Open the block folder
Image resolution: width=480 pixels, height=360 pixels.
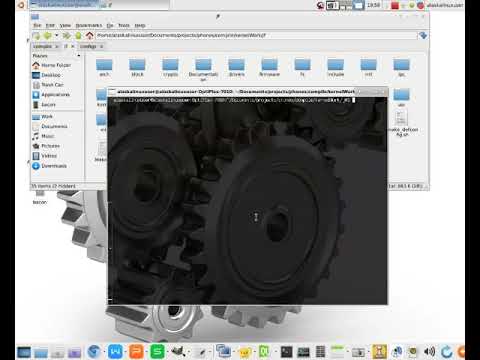pyautogui.click(x=137, y=68)
